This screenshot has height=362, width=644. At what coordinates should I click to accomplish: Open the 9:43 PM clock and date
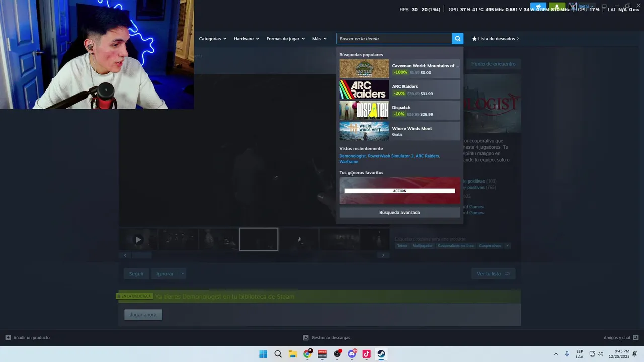[x=619, y=354]
